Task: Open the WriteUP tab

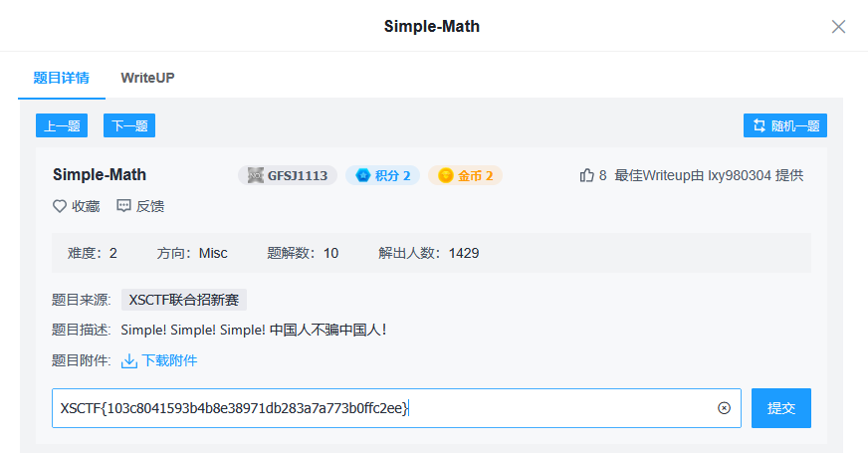Action: [x=147, y=78]
